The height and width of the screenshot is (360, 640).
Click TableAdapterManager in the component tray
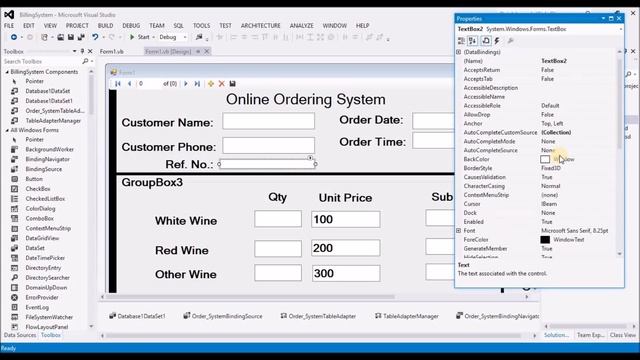pyautogui.click(x=407, y=316)
